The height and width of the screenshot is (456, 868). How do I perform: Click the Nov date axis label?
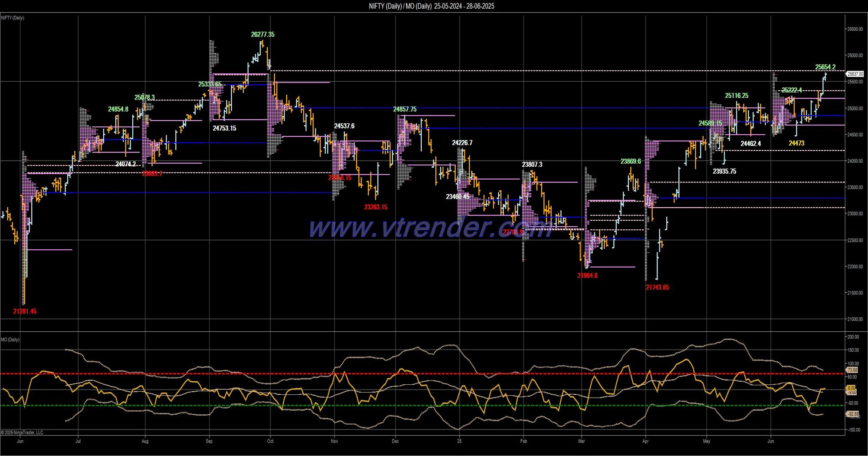coord(334,441)
